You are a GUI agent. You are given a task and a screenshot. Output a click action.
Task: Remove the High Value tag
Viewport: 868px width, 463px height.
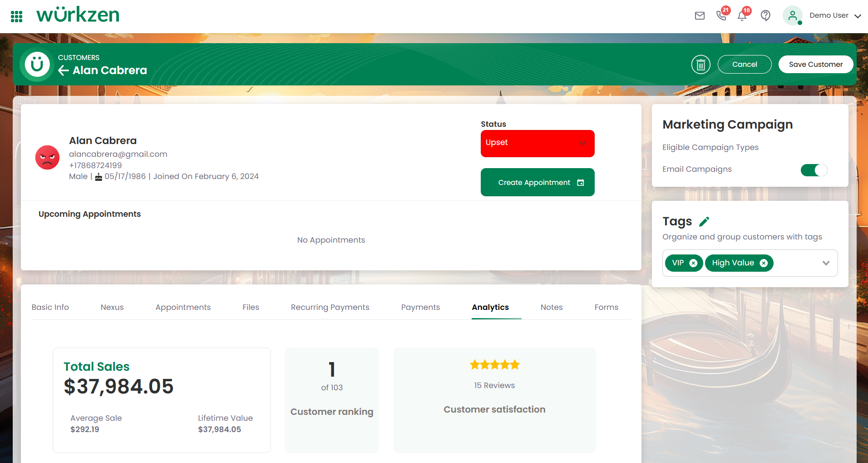tap(764, 263)
